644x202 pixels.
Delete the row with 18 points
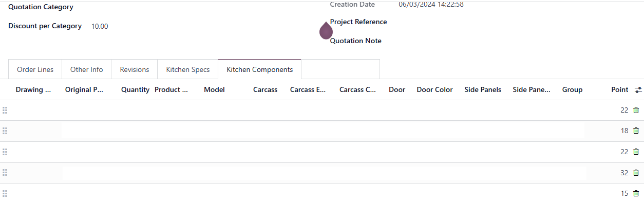coord(636,131)
